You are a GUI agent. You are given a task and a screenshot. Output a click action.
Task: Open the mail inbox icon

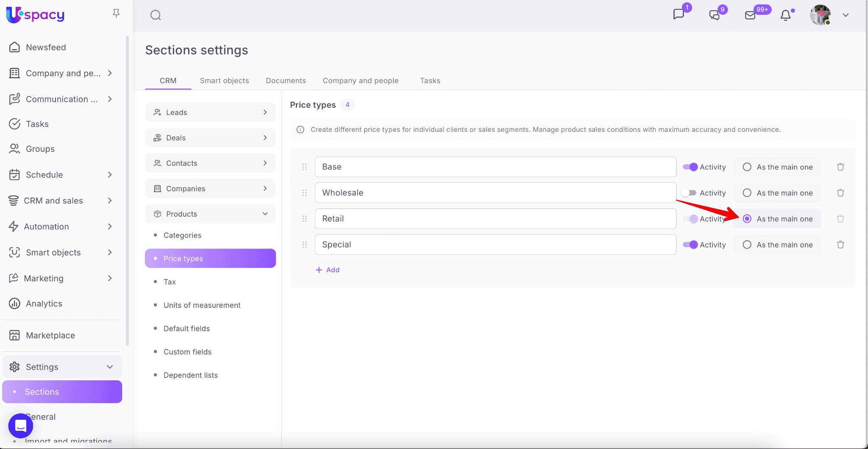tap(750, 15)
